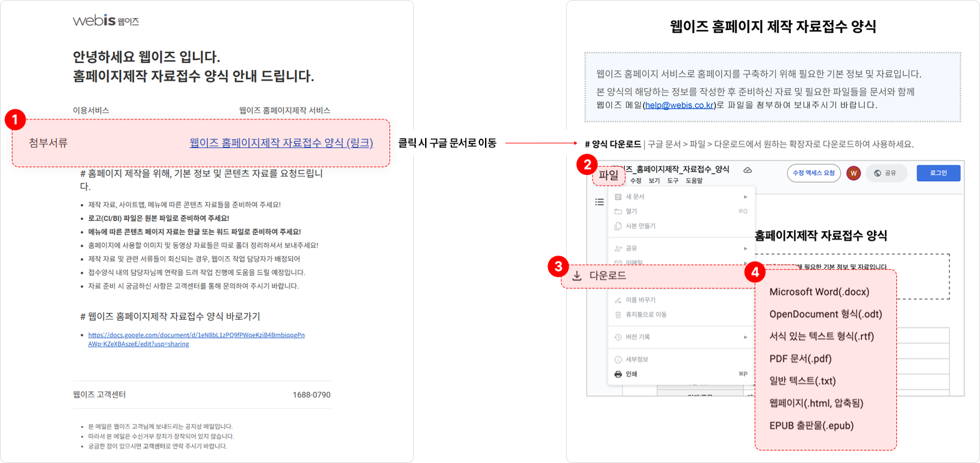
Task: Choose 다운로드 in the file menu
Action: coord(659,276)
